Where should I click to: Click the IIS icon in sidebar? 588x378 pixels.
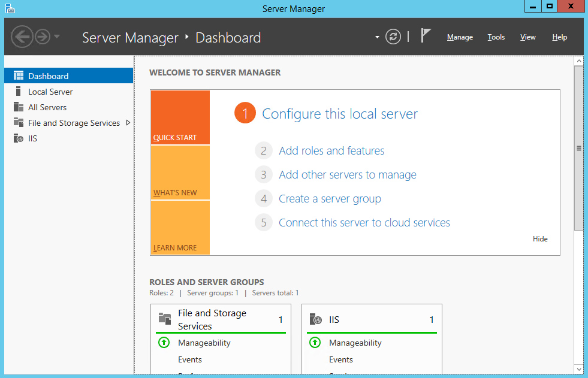pyautogui.click(x=19, y=138)
